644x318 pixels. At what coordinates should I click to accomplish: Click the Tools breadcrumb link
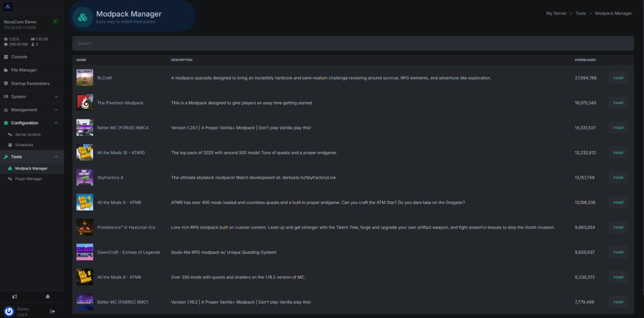click(581, 14)
